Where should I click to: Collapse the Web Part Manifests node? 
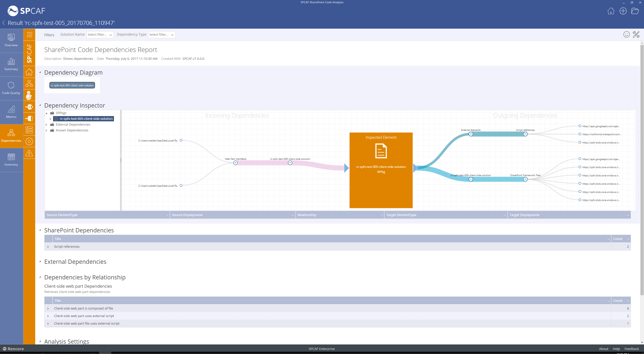click(x=235, y=163)
